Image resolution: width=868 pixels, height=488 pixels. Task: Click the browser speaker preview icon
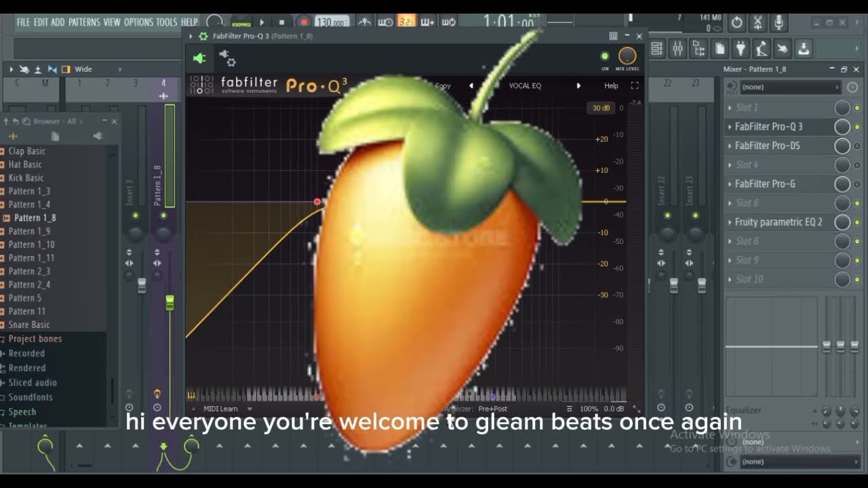point(98,136)
